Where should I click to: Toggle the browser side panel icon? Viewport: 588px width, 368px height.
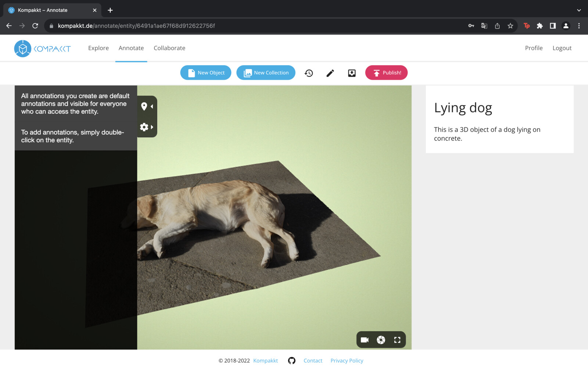[x=553, y=26]
